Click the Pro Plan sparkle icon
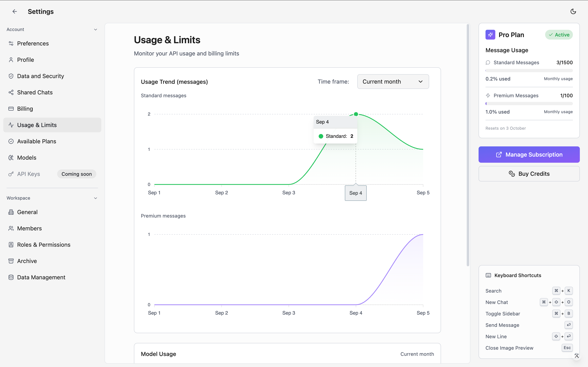This screenshot has width=588, height=367. [x=490, y=35]
